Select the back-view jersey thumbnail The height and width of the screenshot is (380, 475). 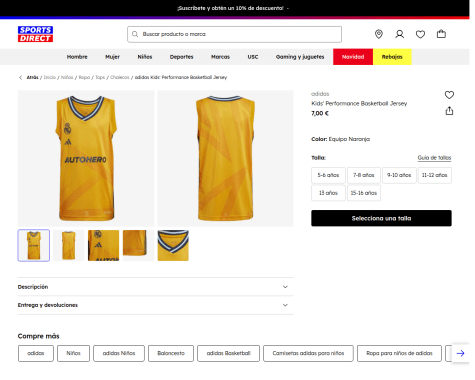68,245
